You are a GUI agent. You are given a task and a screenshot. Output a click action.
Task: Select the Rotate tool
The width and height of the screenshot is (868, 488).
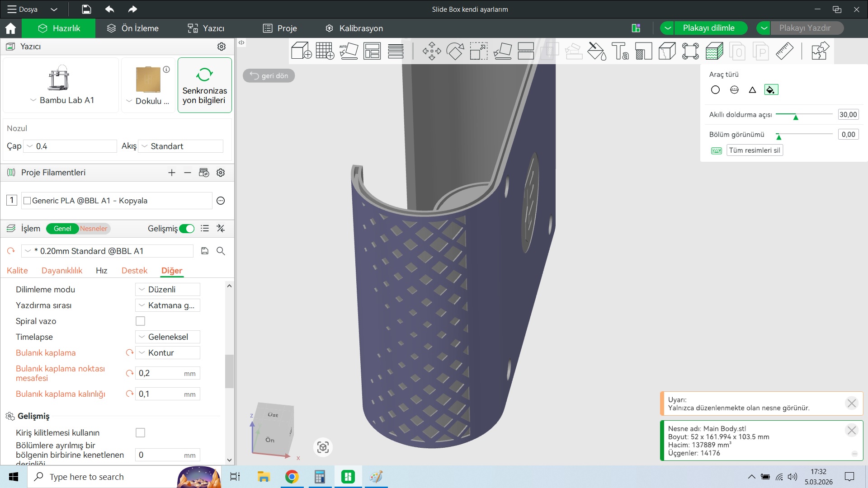point(455,51)
